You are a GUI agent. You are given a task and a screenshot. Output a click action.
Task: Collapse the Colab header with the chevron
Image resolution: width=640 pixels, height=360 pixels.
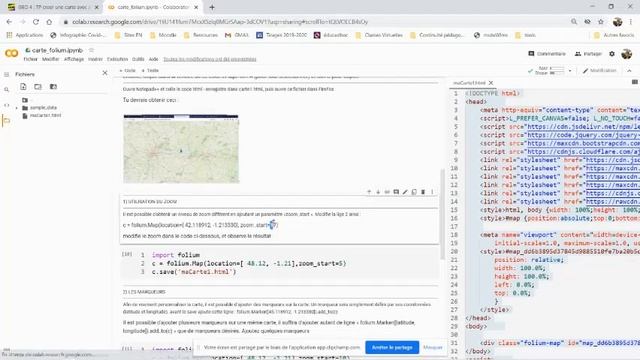coord(629,71)
